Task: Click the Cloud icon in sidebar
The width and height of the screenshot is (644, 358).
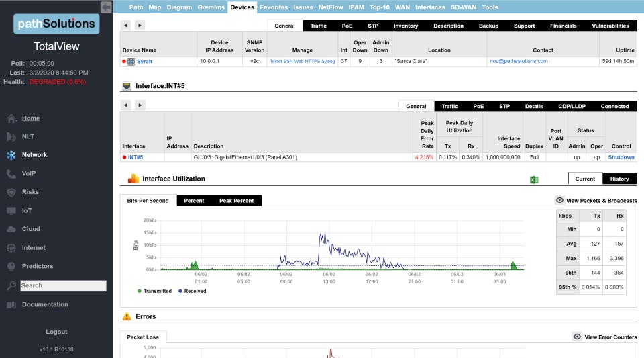Action: 11,229
